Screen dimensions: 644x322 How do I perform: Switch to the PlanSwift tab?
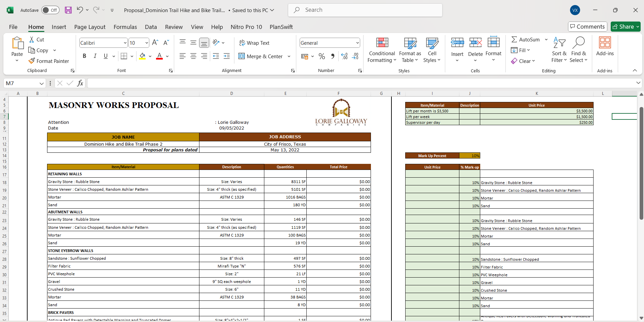[281, 27]
